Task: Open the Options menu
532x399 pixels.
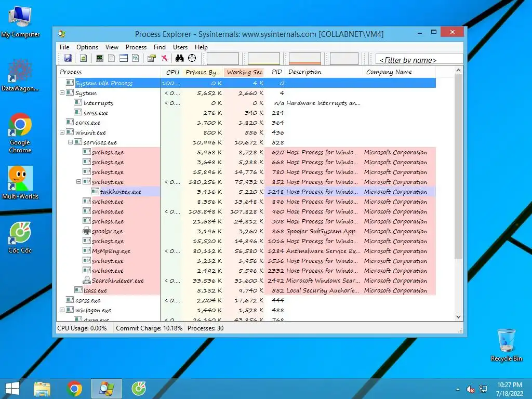Action: [87, 47]
